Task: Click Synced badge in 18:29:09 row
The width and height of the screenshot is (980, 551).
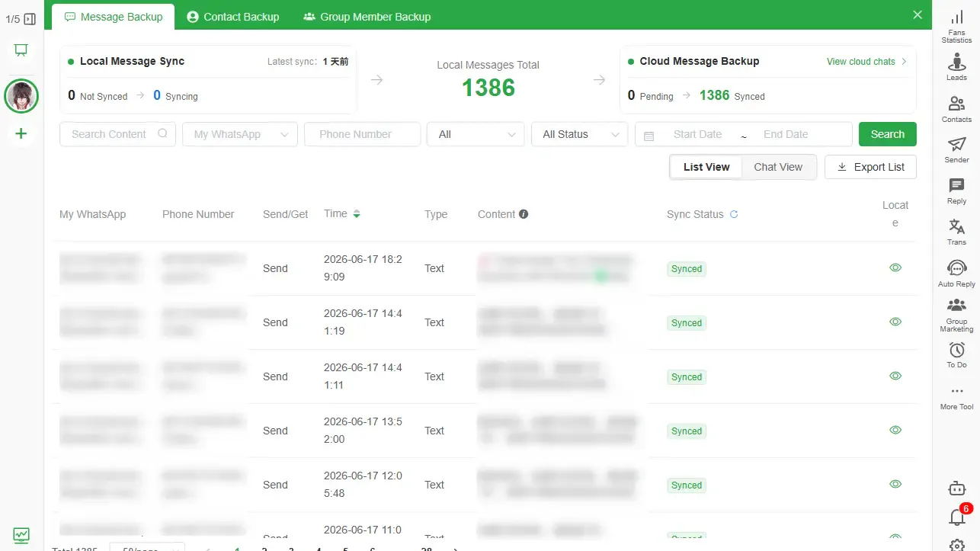Action: coord(687,268)
